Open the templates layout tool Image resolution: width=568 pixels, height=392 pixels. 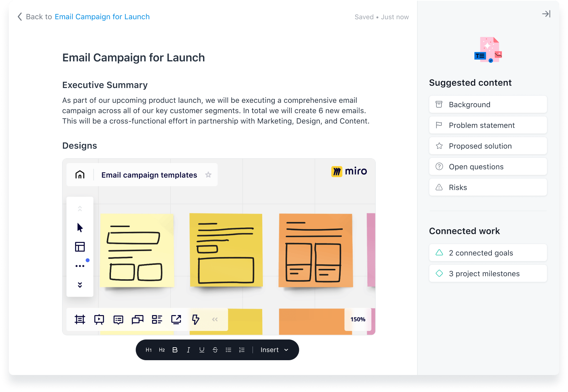[x=80, y=247]
